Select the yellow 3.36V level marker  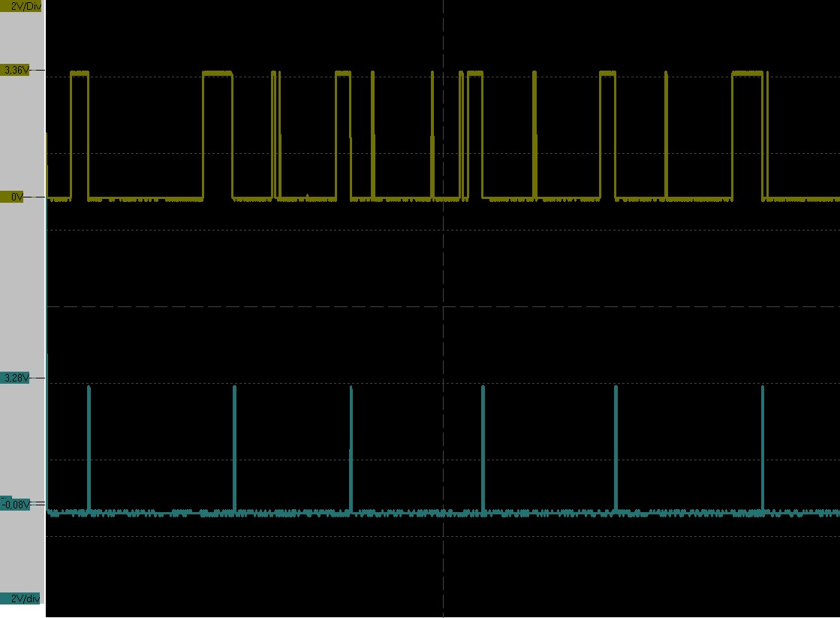[x=15, y=70]
